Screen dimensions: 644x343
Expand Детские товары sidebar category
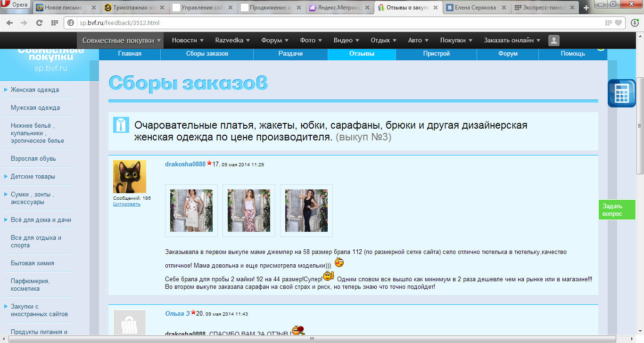[33, 177]
